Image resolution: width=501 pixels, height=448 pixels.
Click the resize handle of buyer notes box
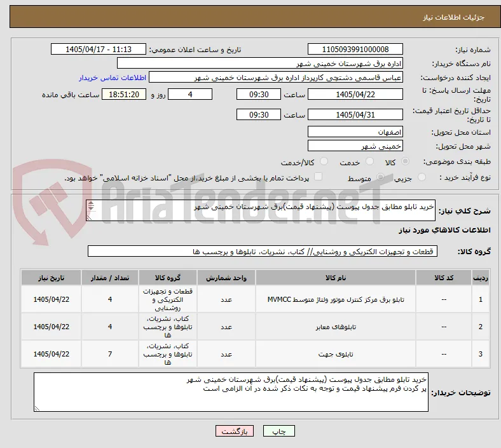[37, 408]
